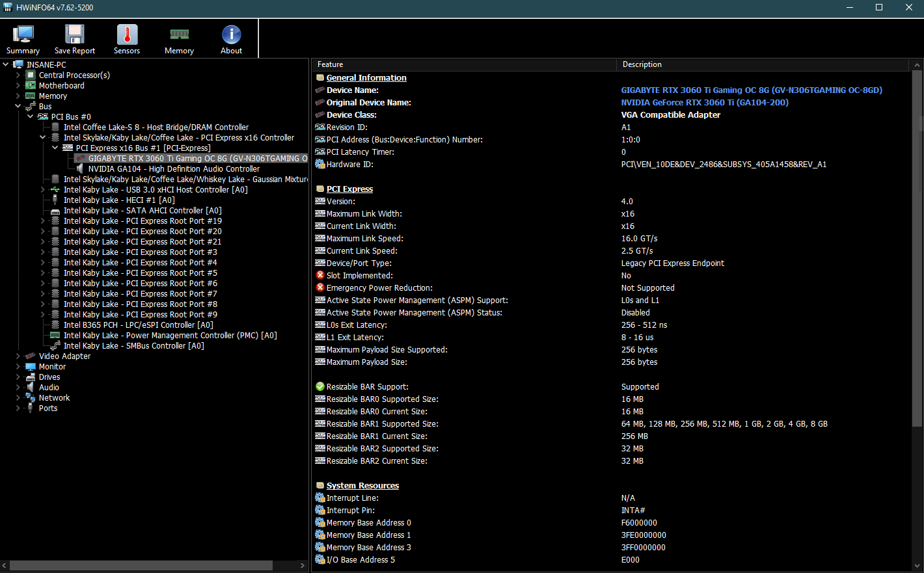Click the tree panel horizontal scrollbar thumb
Image resolution: width=924 pixels, height=573 pixels.
click(141, 566)
